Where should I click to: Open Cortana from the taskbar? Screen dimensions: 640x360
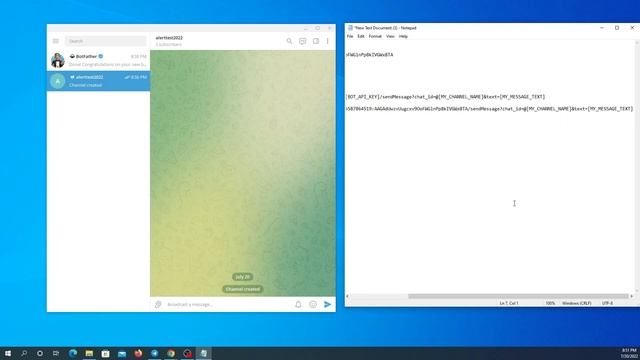40,353
